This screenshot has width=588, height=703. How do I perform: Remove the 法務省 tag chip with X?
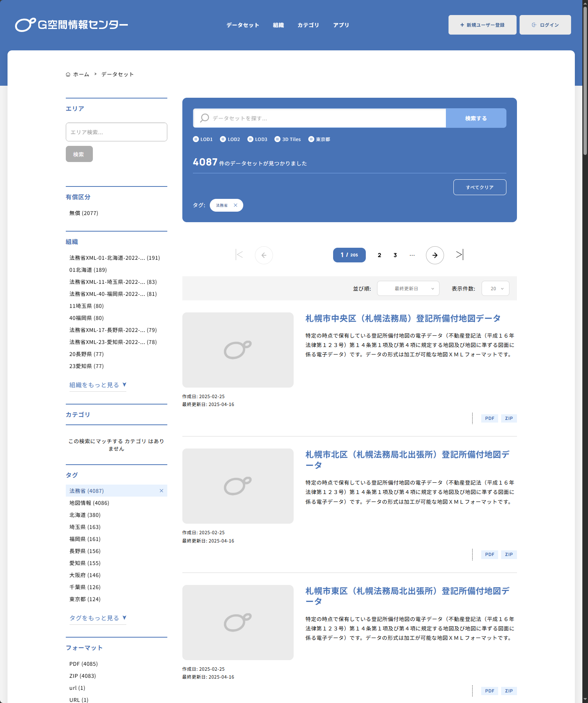point(236,205)
